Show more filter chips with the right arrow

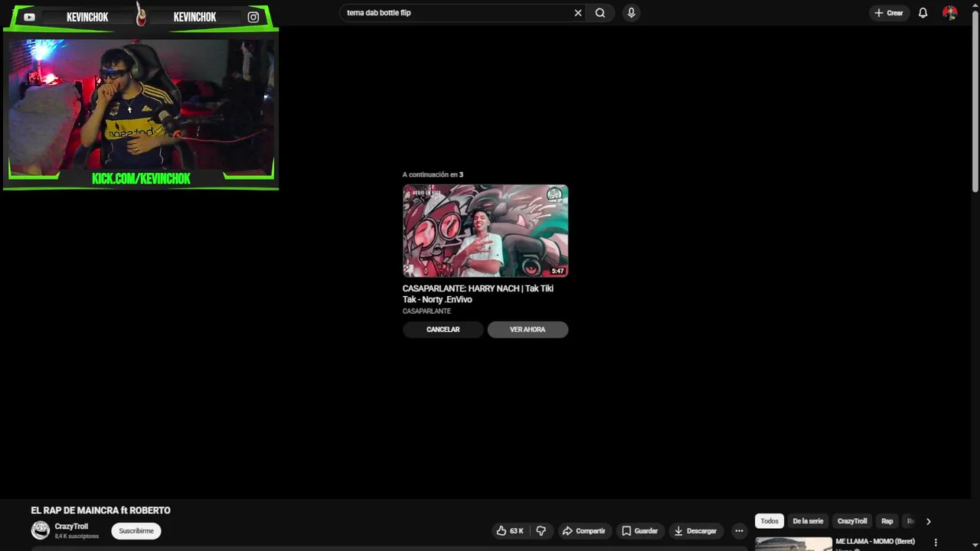coord(928,521)
